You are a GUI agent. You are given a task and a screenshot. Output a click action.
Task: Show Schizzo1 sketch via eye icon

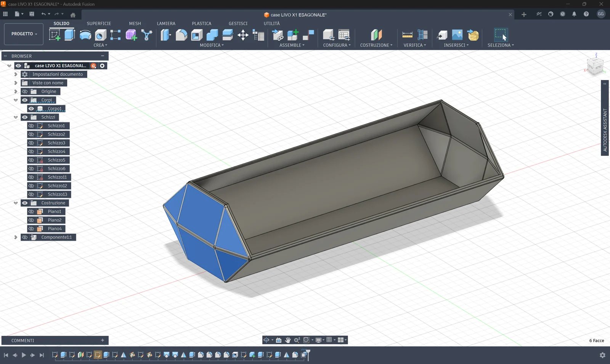(31, 126)
